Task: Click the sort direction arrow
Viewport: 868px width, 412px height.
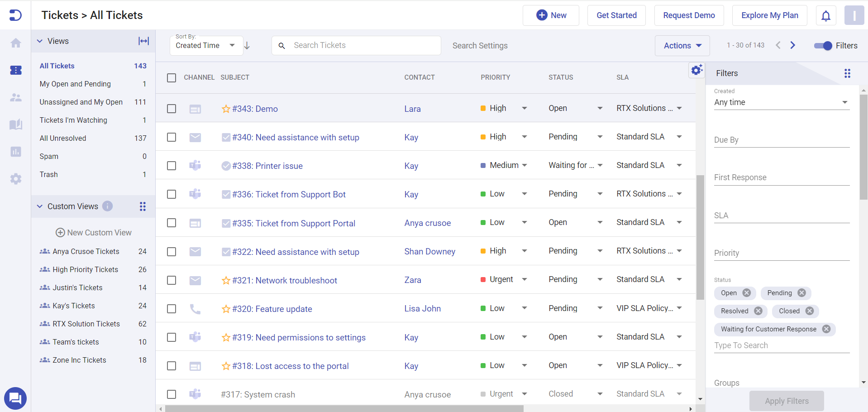Action: click(x=247, y=46)
